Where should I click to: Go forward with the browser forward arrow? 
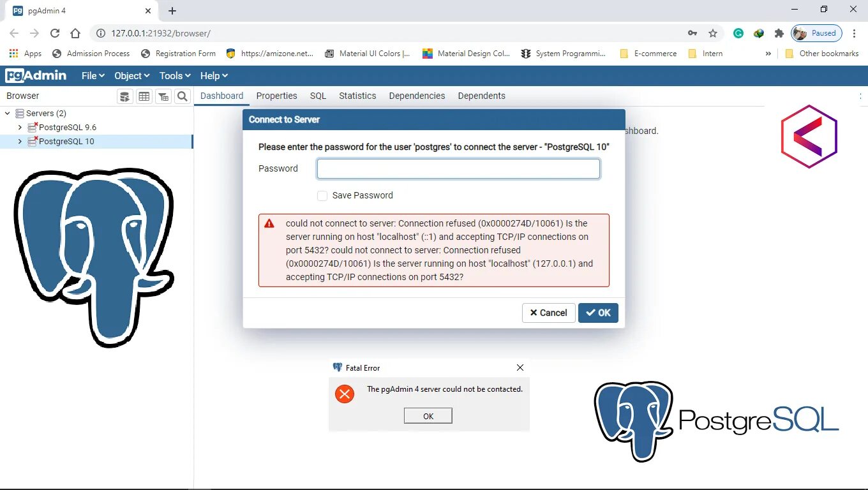34,33
